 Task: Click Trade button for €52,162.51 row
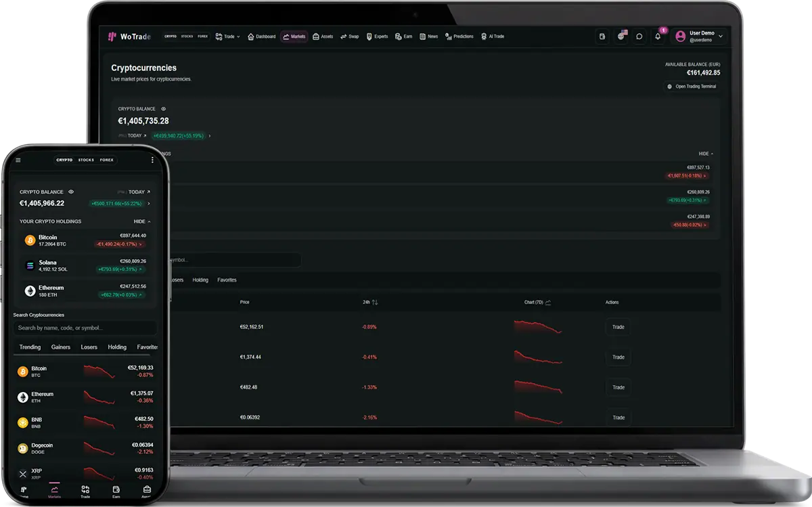point(618,327)
